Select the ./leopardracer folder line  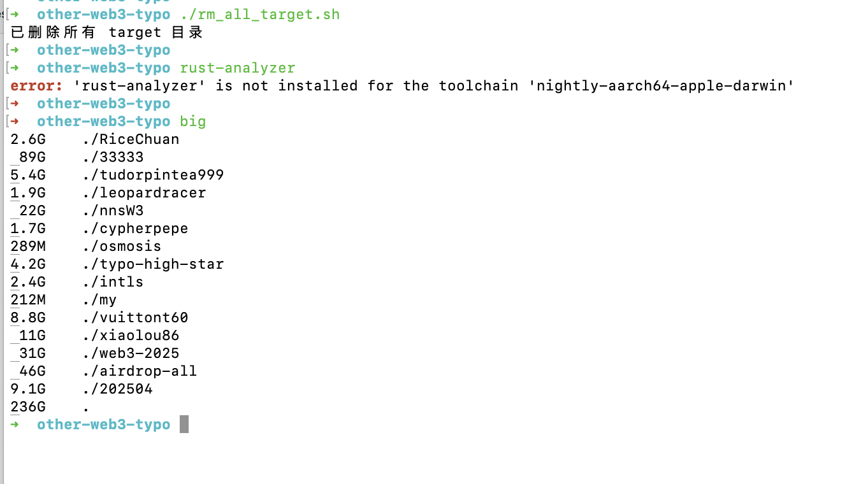coord(144,193)
